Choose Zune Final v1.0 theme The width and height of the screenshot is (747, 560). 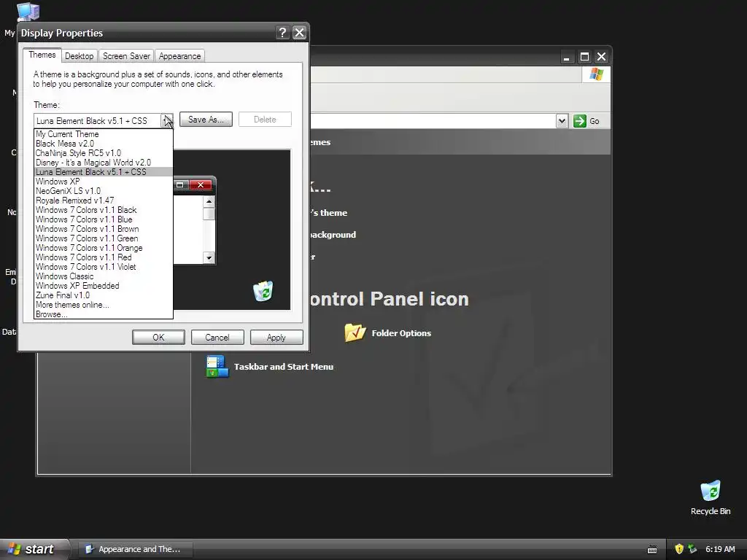pyautogui.click(x=104, y=296)
